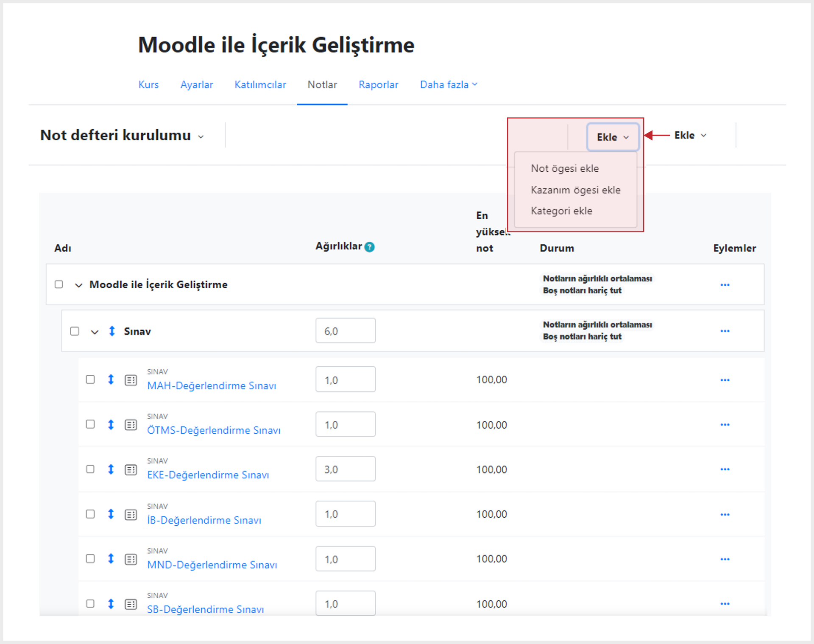The image size is (814, 644).
Task: Click the EKE-Değerlendirme Sınavı weight field 3,0
Action: 346,469
